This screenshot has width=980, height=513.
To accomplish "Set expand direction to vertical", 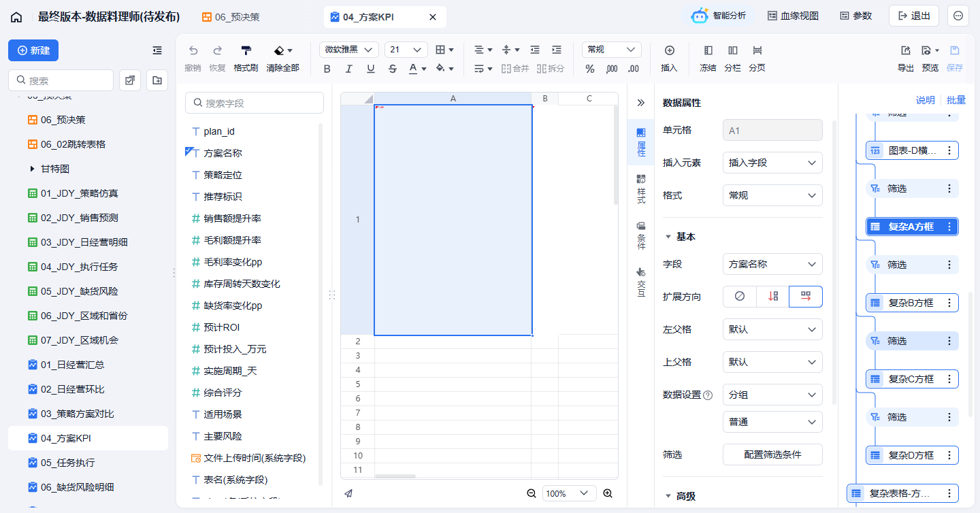I will coord(773,297).
